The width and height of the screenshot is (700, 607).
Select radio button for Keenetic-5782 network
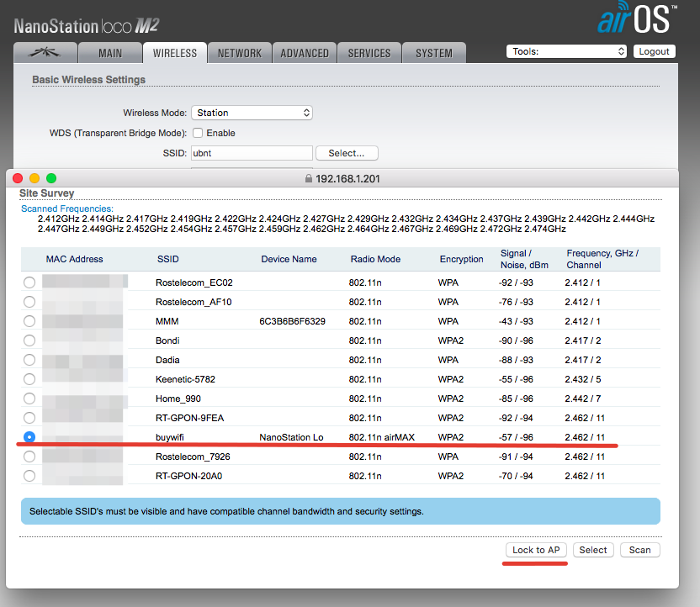pyautogui.click(x=29, y=379)
